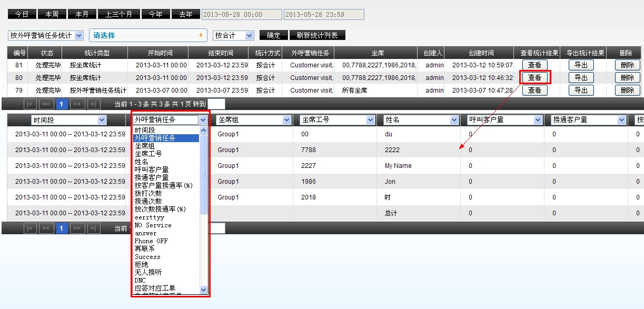
Task: Click next page arrow in upper pagination
Action: 77,104
